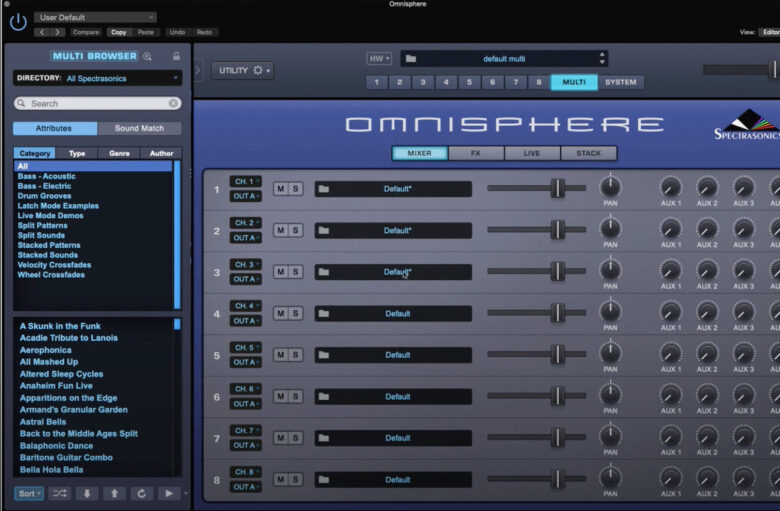Open the LIVE tab
Viewport: 780px width, 511px height.
[x=532, y=153]
